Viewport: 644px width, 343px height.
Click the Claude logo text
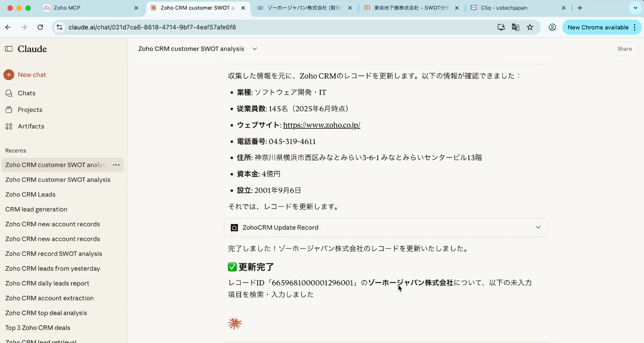[x=32, y=49]
